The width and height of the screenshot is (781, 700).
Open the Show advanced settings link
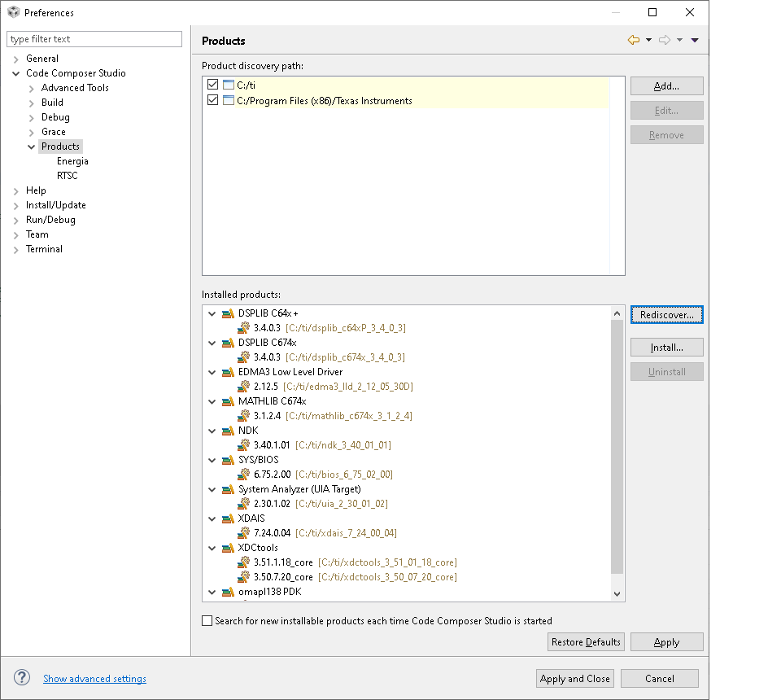click(x=94, y=679)
